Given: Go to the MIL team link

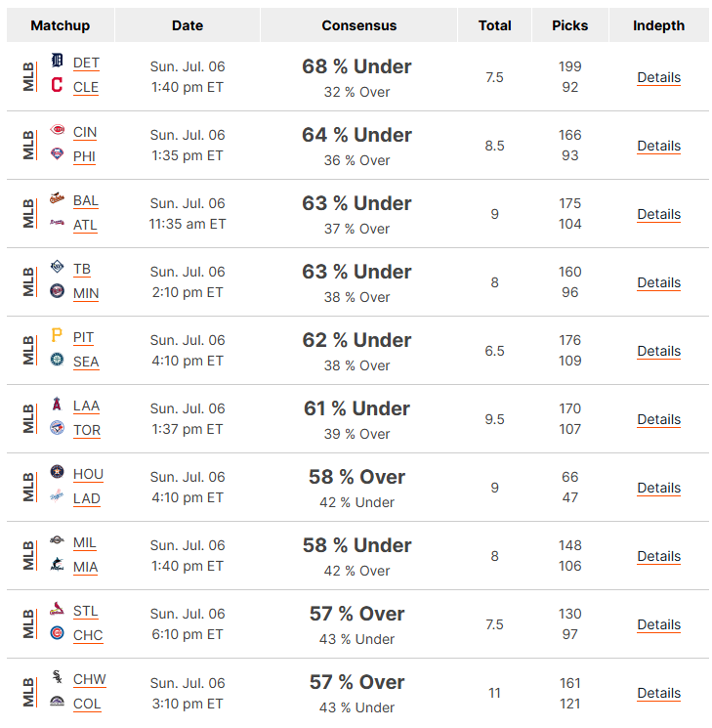Looking at the screenshot, I should (84, 542).
